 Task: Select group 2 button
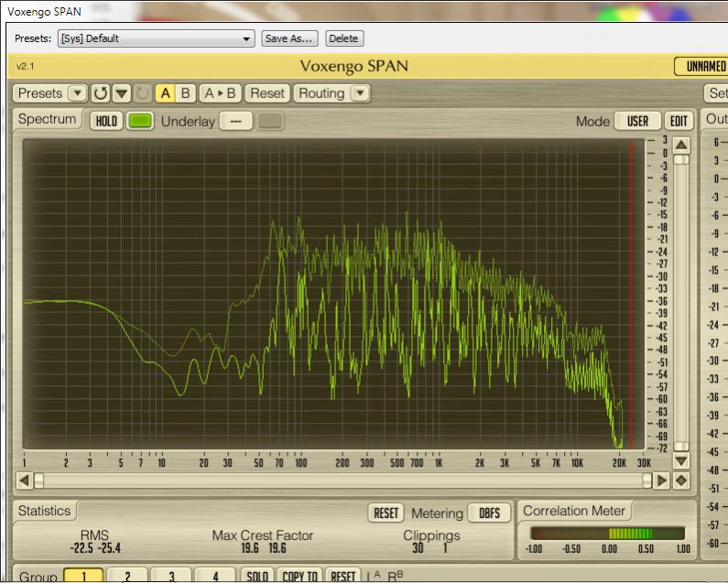pos(127,576)
